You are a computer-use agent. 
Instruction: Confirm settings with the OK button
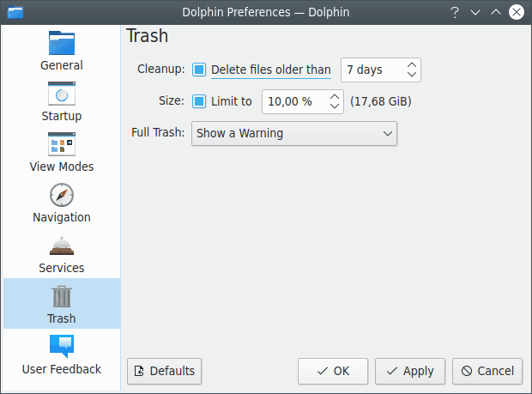pos(333,371)
